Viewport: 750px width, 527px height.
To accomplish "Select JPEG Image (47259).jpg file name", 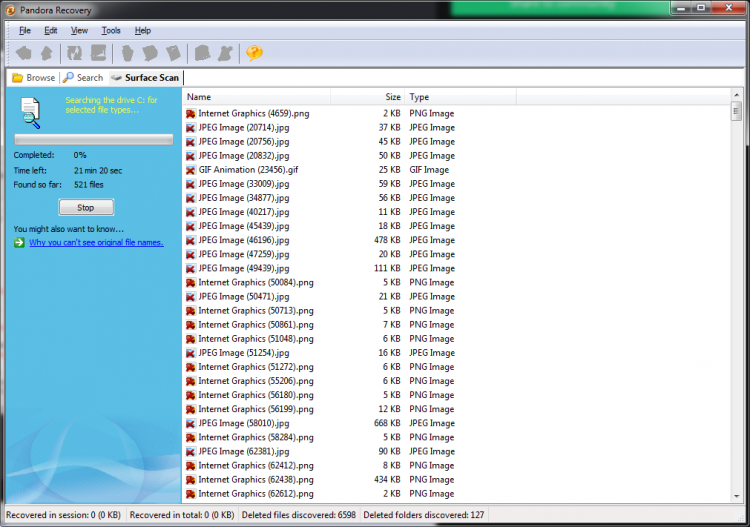I will [244, 254].
